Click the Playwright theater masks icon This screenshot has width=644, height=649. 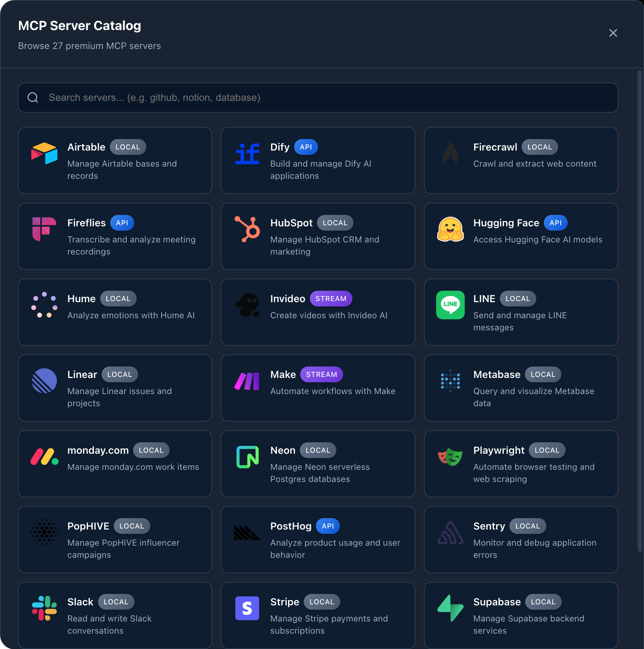click(x=450, y=457)
